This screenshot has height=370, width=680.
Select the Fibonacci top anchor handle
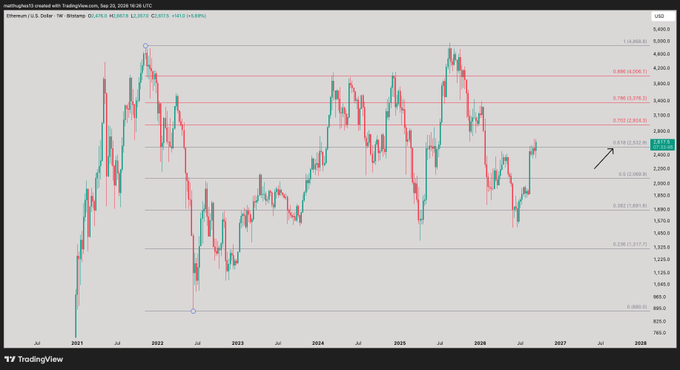[146, 46]
